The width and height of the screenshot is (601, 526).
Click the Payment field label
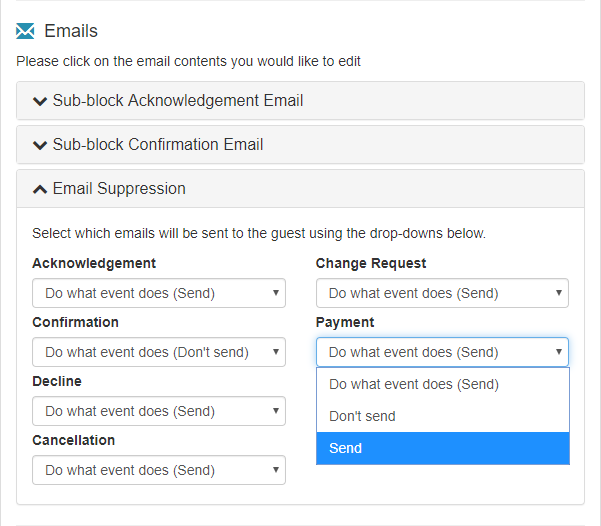(345, 322)
